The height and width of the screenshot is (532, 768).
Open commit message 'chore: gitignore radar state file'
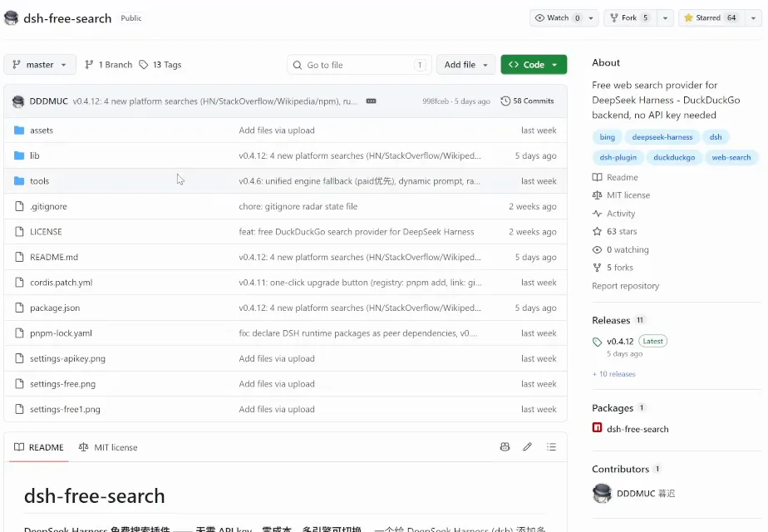point(298,206)
